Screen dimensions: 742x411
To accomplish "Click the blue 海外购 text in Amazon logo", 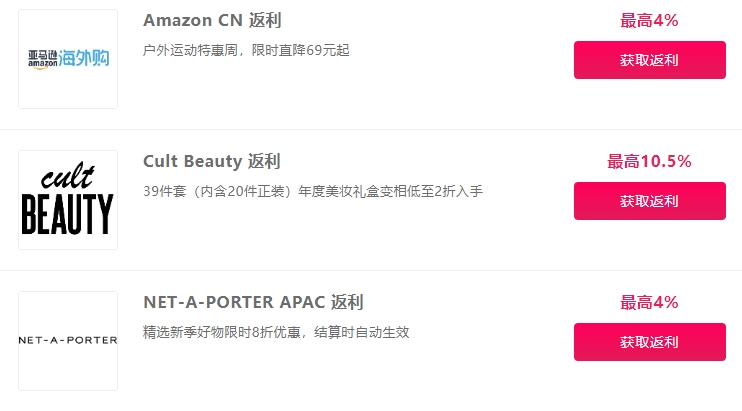I will click(x=84, y=58).
